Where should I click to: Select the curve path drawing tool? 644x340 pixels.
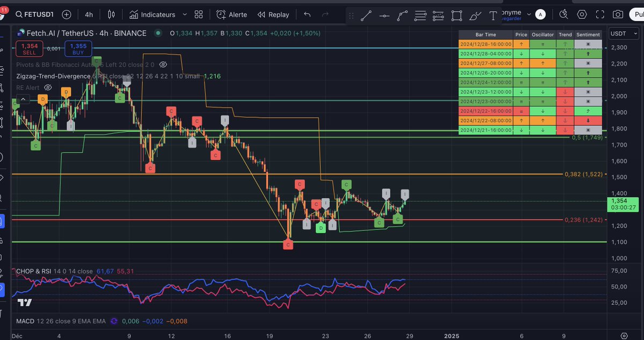tap(402, 16)
